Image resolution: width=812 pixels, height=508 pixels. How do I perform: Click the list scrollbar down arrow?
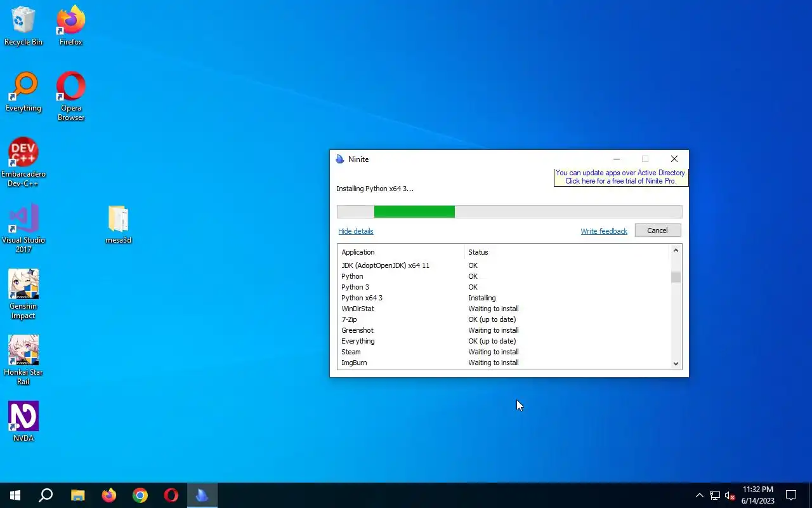point(676,364)
